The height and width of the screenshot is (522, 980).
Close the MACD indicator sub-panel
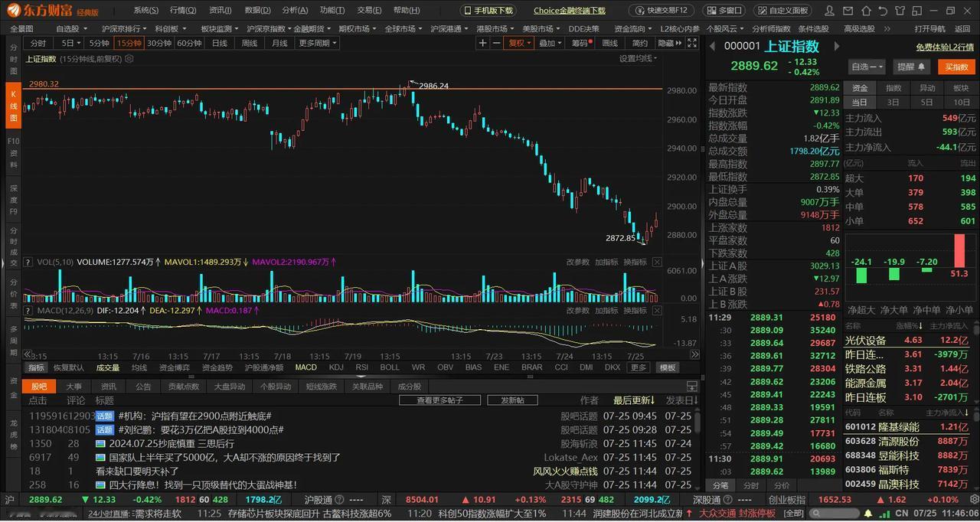coord(656,310)
